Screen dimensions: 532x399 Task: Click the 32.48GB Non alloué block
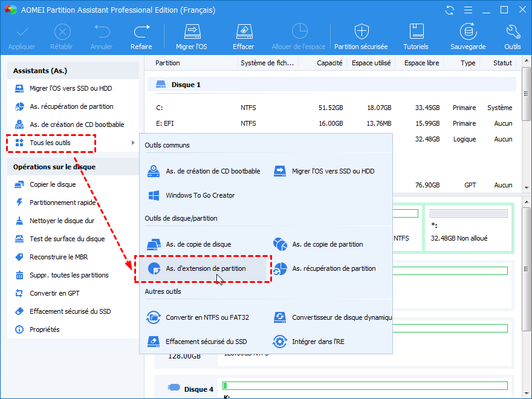[469, 228]
